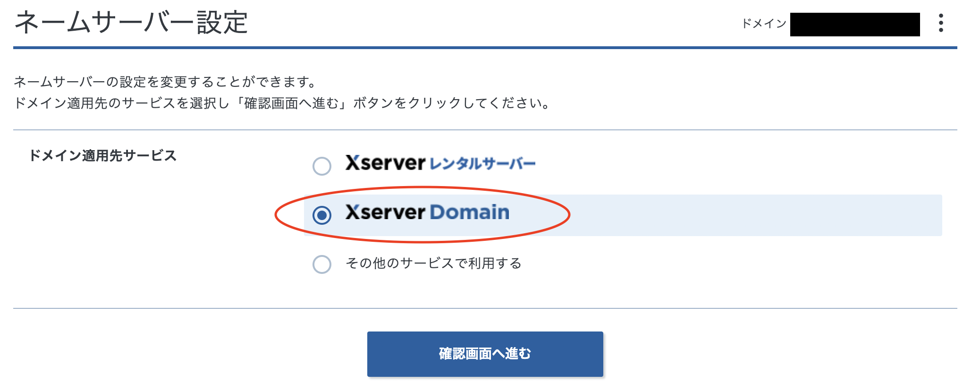Select the Xserver Domain radio button

coord(321,215)
